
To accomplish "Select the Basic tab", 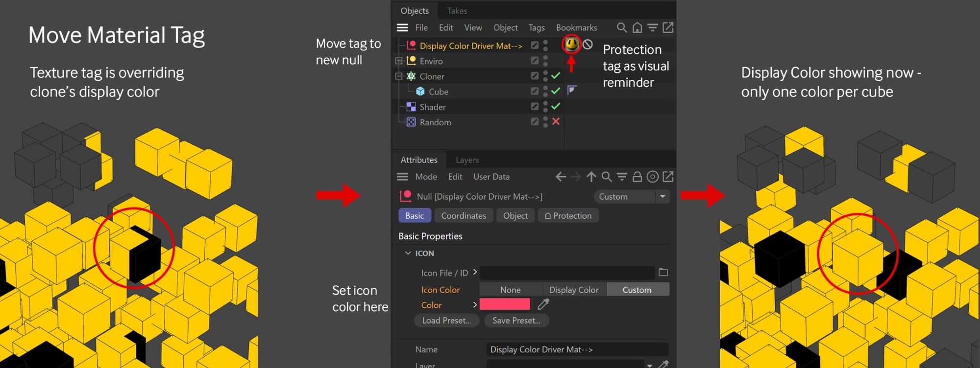I will click(415, 216).
